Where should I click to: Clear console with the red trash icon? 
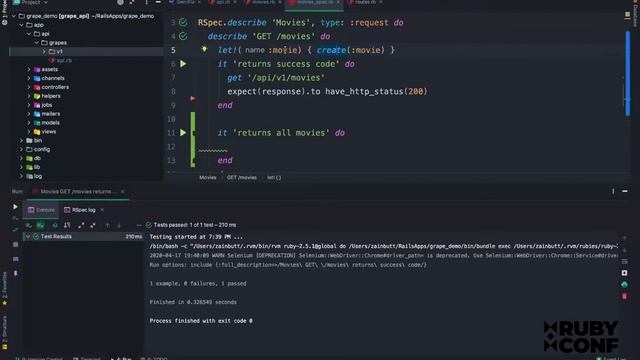tap(624, 296)
